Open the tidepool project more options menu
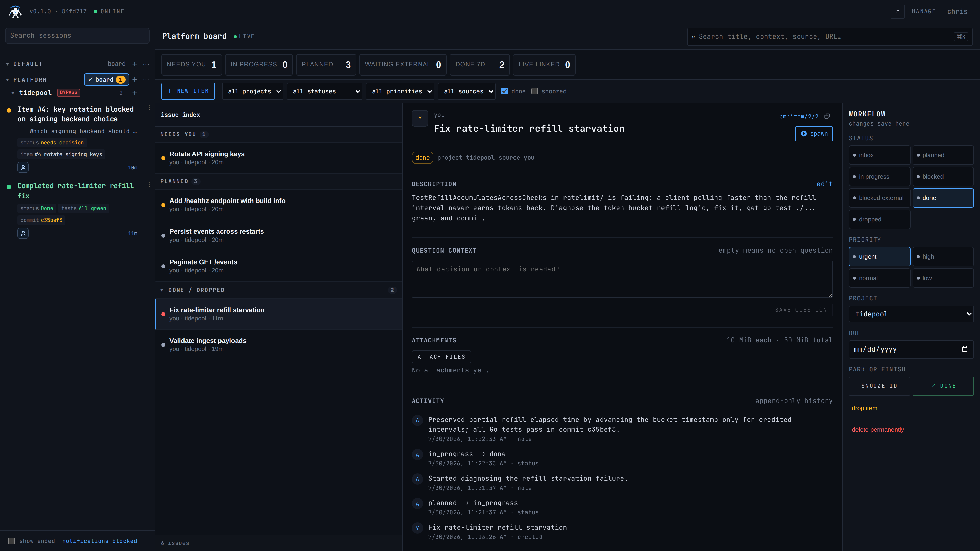The image size is (980, 551). [146, 93]
